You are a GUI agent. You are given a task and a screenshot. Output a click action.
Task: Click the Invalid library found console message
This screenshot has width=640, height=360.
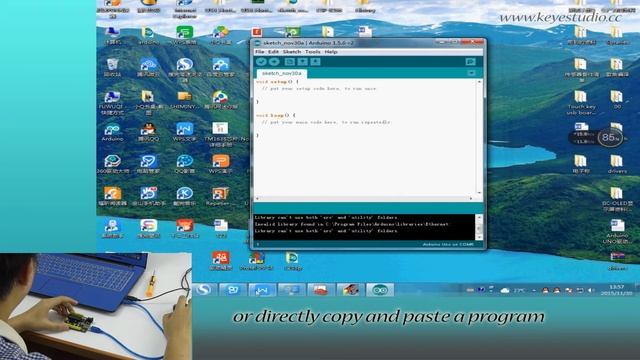(351, 224)
